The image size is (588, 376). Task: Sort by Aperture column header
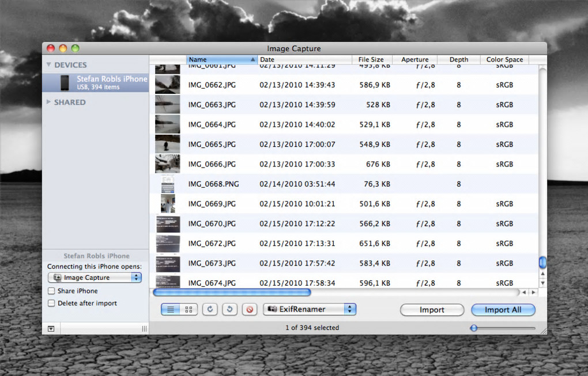click(414, 59)
